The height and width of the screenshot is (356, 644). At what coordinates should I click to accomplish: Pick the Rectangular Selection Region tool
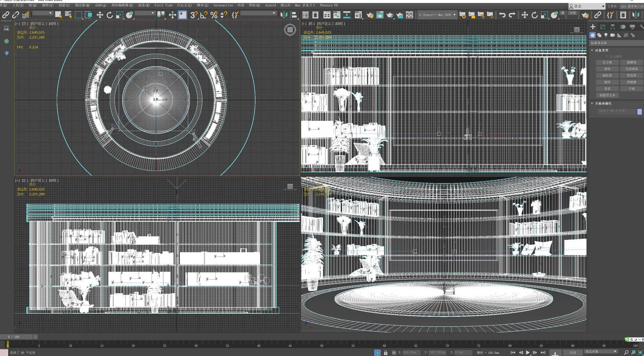point(78,15)
